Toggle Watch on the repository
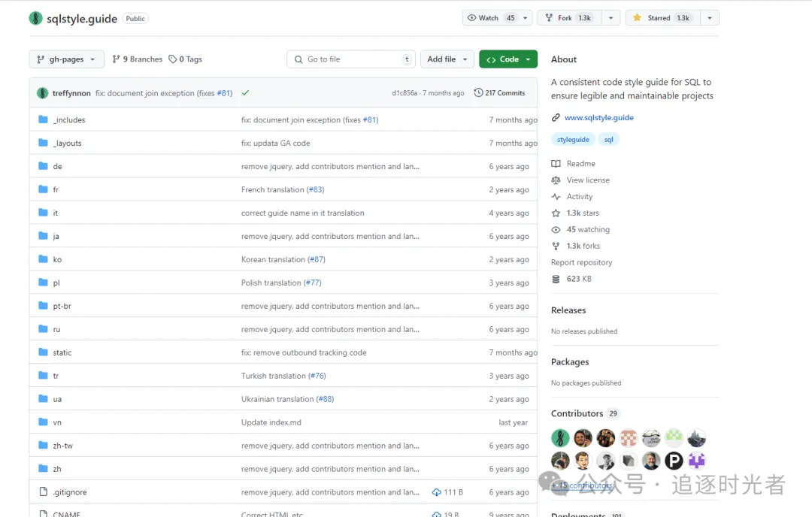812x517 pixels. 491,18
